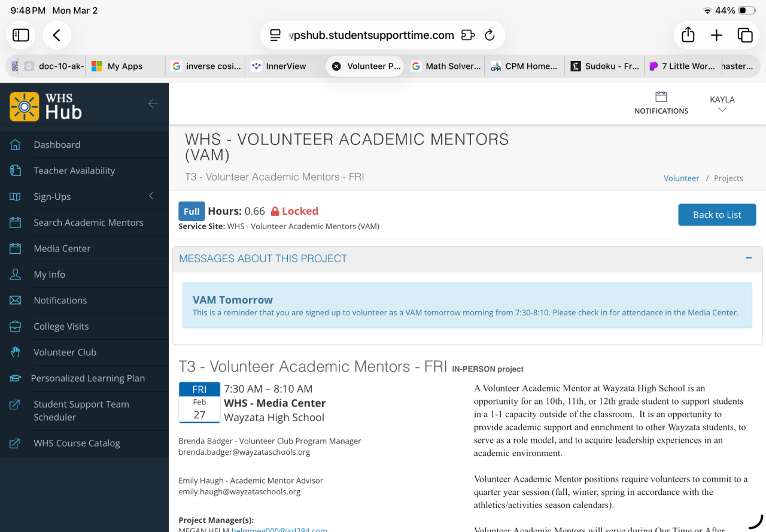766x532 pixels.
Task: Select the Media Center menu item
Action: pos(62,248)
